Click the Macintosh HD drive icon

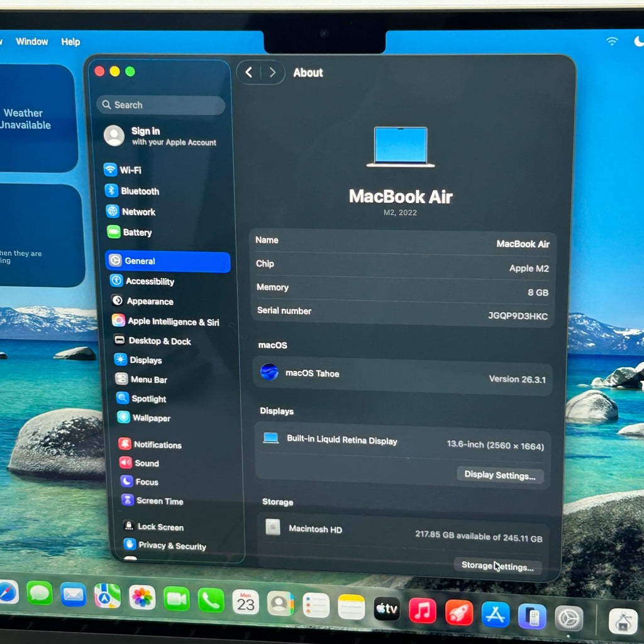coord(273,527)
